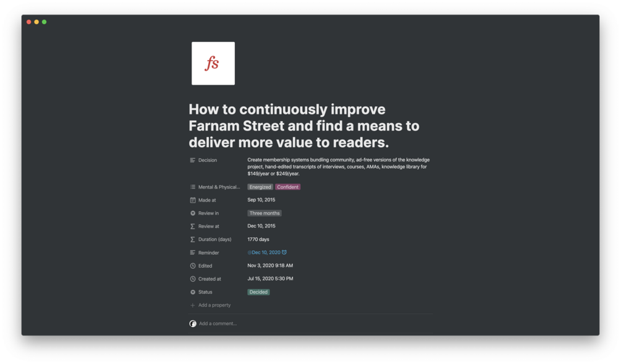Click the Status select icon

[x=192, y=292]
